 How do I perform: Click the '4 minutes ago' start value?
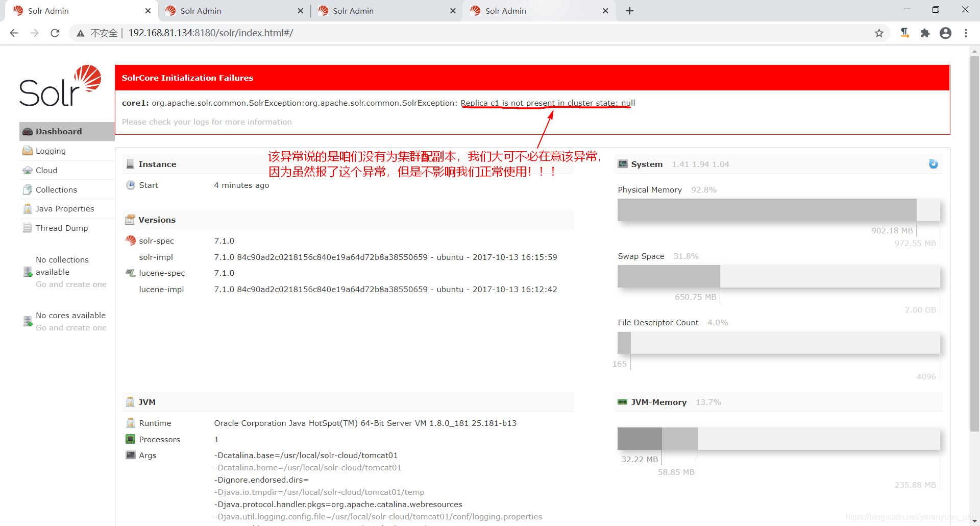click(x=241, y=185)
